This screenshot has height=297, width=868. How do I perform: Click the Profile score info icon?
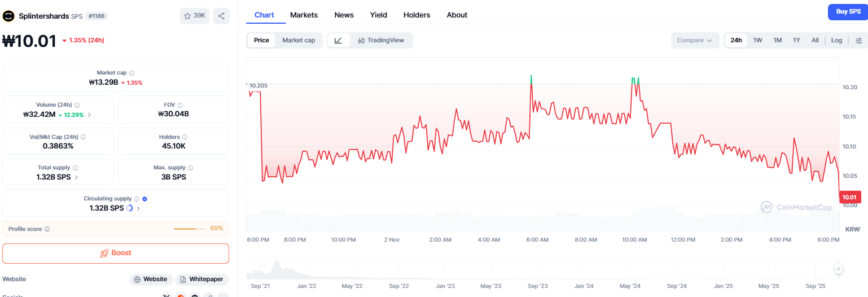(47, 229)
